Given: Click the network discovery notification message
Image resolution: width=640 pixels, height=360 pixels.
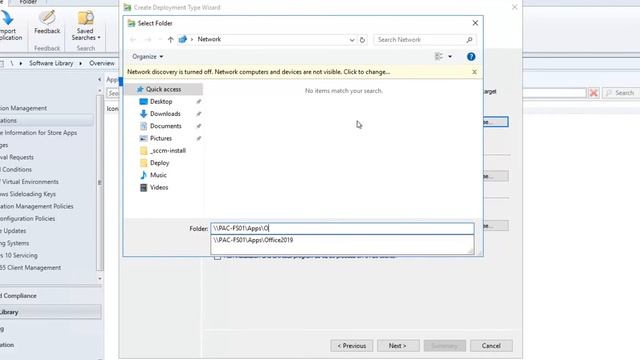Looking at the screenshot, I should pos(258,72).
